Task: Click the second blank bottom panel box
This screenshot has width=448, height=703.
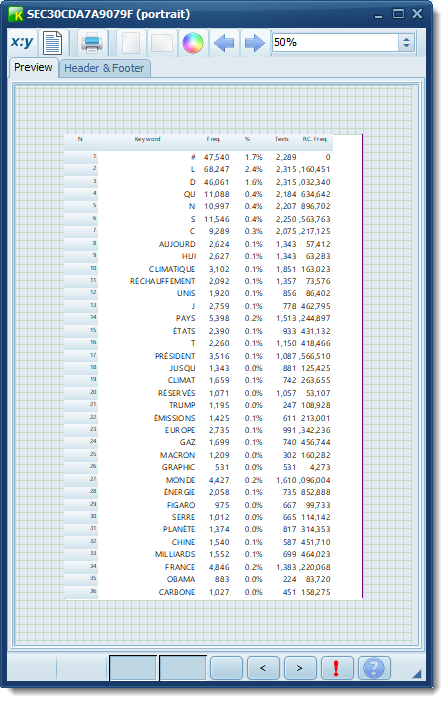Action: (183, 668)
